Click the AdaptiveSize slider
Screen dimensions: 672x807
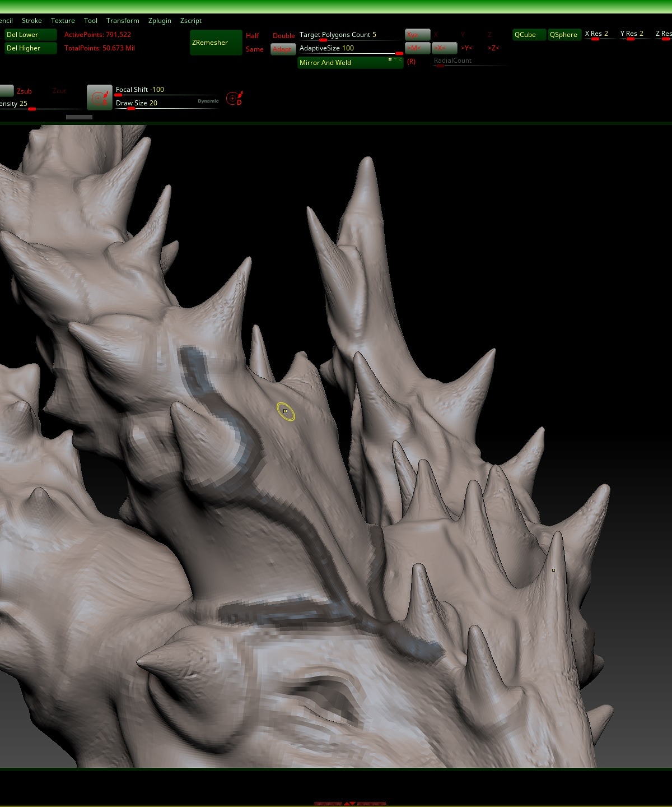pyautogui.click(x=351, y=49)
